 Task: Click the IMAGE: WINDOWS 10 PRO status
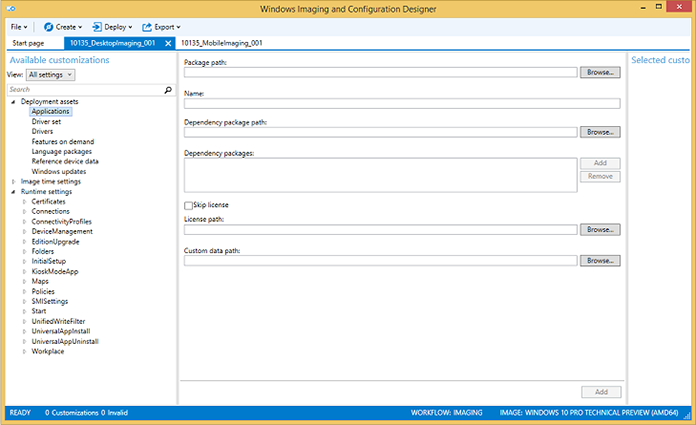click(x=589, y=413)
